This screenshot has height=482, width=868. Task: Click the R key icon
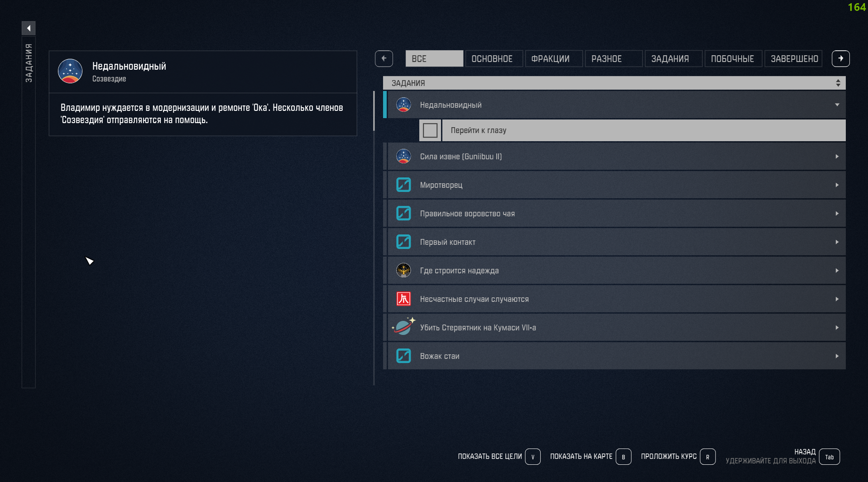coord(708,457)
